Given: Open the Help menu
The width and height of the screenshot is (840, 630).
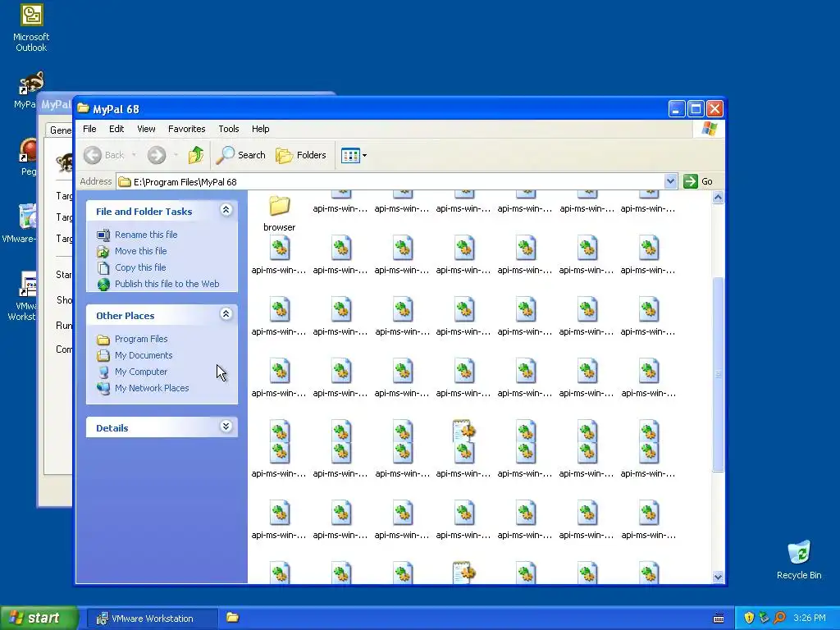Looking at the screenshot, I should [x=260, y=129].
